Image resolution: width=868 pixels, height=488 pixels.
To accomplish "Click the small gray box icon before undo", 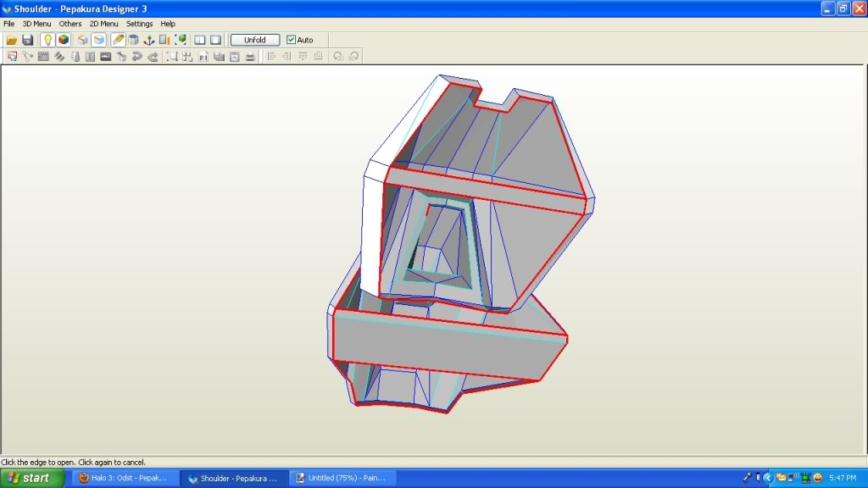I will [x=121, y=57].
